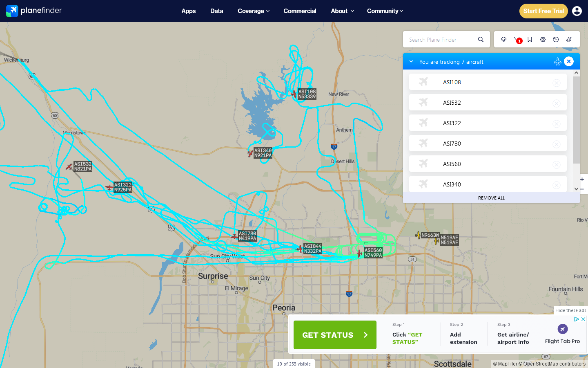The image size is (588, 368).
Task: Select ASI340 row in tracked list
Action: [488, 184]
